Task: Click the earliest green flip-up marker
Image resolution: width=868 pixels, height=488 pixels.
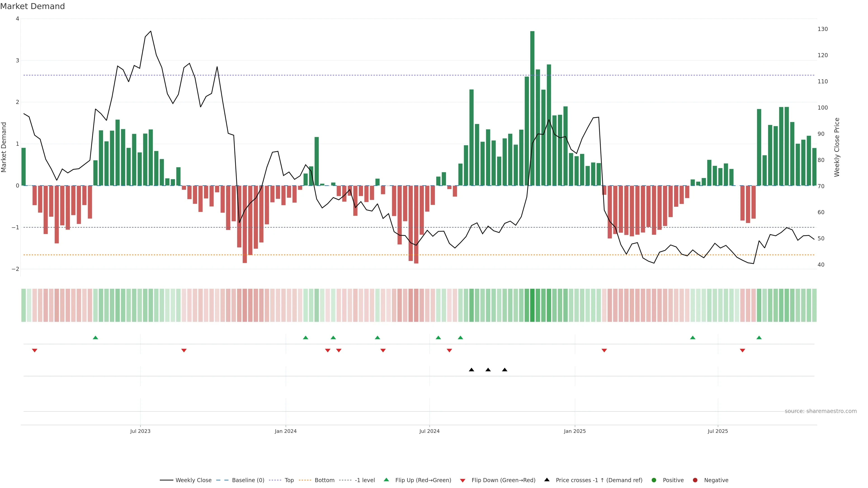Action: [x=95, y=338]
